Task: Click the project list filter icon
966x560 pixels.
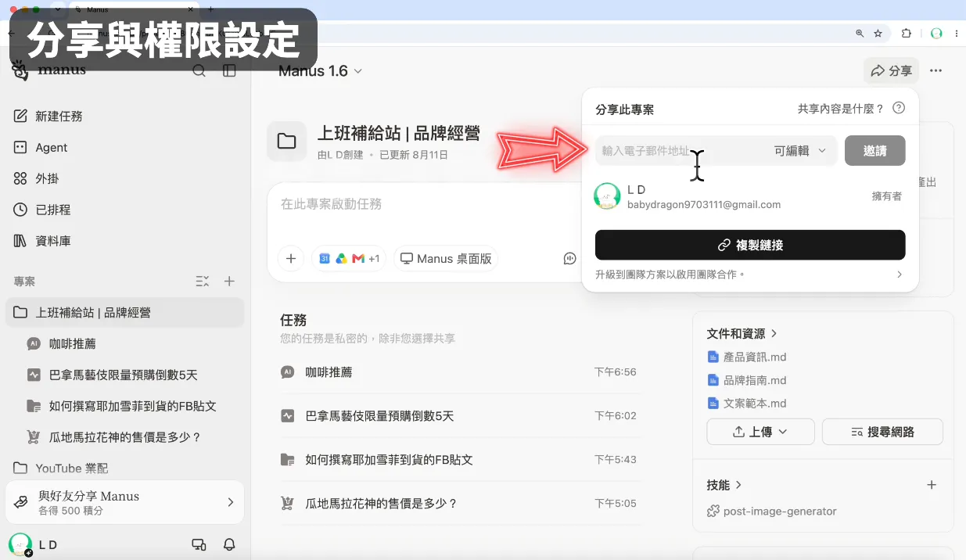Action: tap(202, 281)
